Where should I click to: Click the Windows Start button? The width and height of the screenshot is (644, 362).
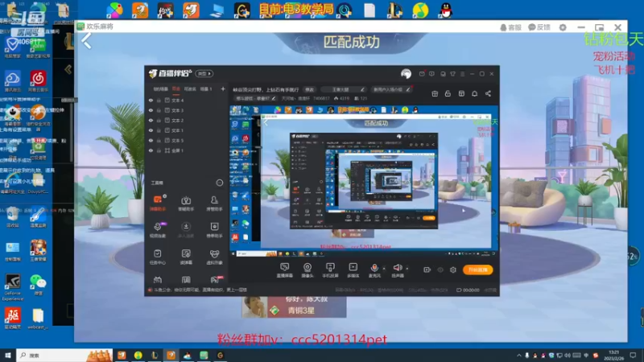(8, 355)
